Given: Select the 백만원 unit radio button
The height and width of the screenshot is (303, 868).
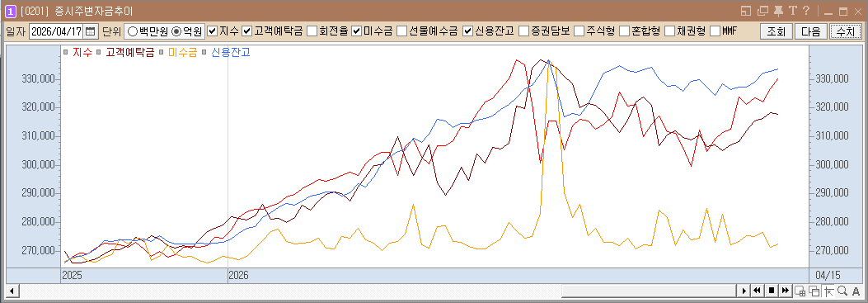Looking at the screenshot, I should tap(133, 31).
